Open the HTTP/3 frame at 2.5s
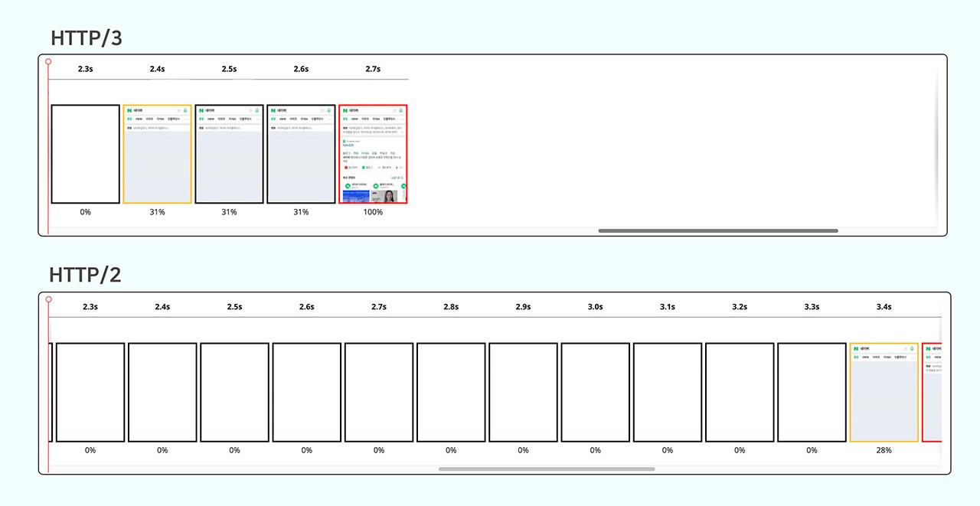This screenshot has width=980, height=506. 229,154
